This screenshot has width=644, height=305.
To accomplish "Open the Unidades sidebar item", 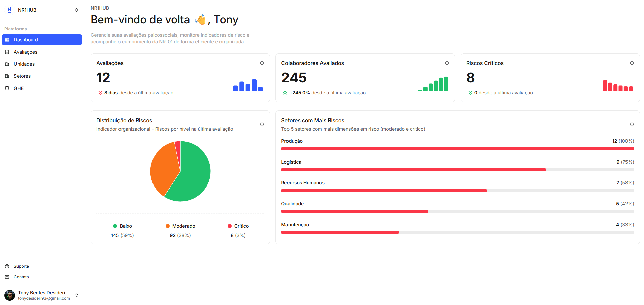I will point(24,64).
